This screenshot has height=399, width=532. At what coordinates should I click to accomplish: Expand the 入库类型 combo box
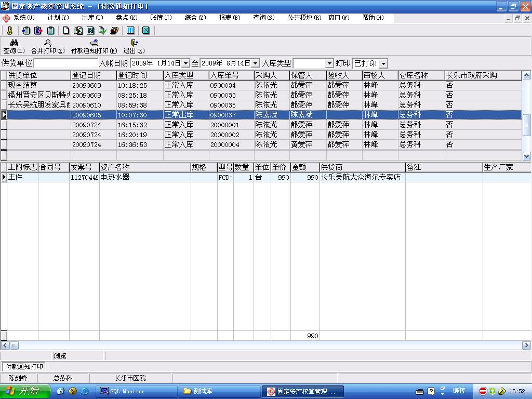[x=329, y=63]
